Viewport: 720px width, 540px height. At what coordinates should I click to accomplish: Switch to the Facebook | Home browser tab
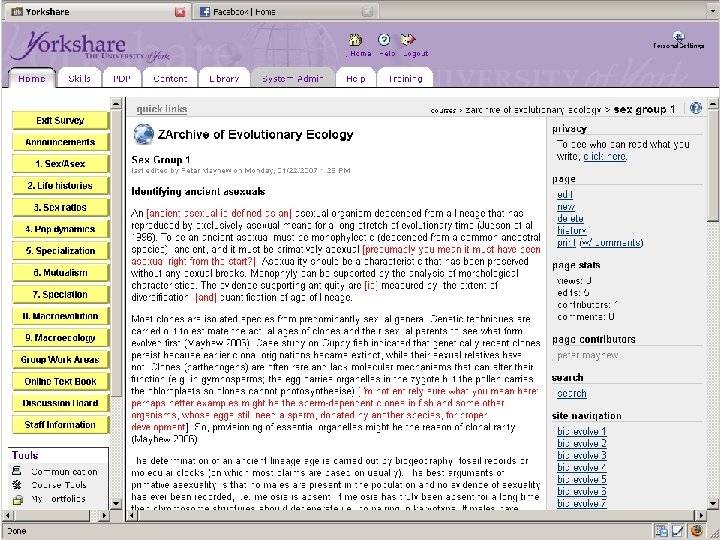286,12
